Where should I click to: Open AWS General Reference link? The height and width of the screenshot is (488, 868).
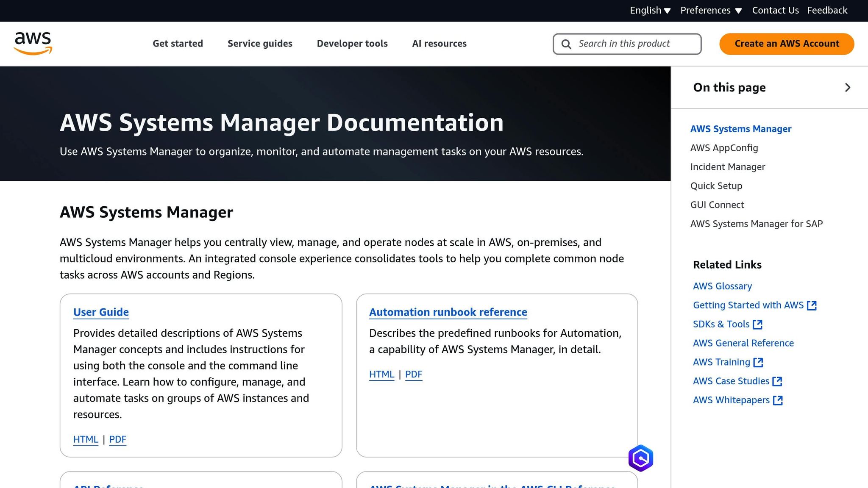coord(743,344)
